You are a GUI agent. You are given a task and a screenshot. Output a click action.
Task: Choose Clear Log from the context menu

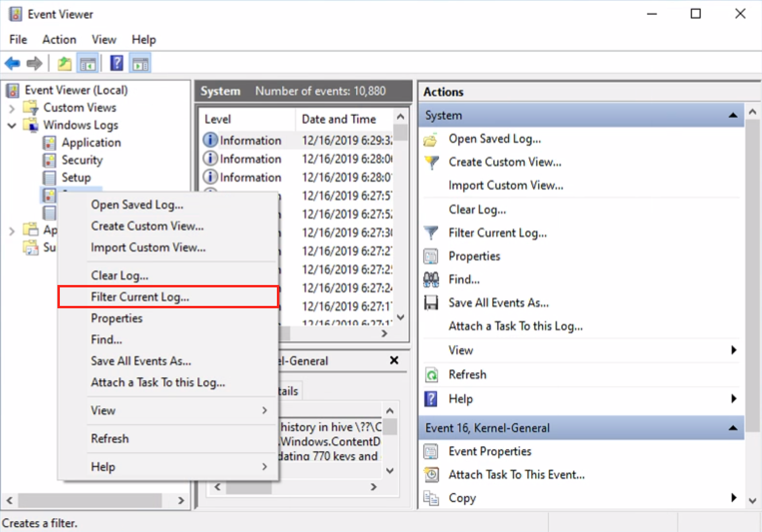tap(120, 276)
